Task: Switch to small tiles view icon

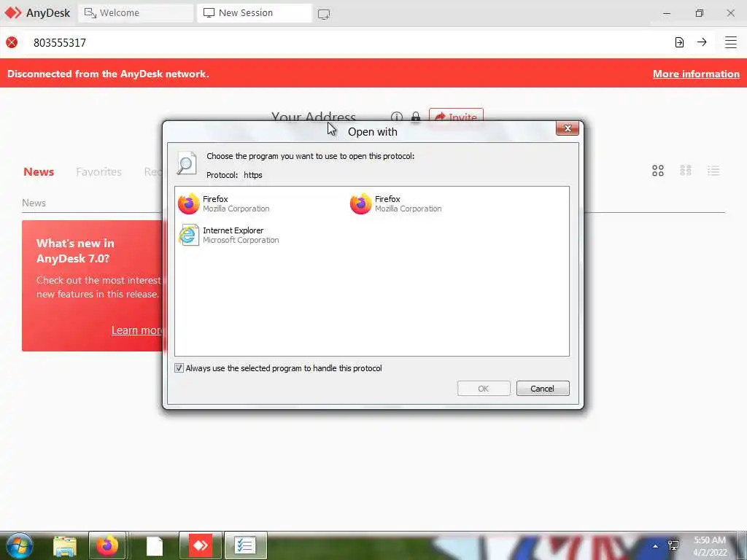Action: (686, 171)
